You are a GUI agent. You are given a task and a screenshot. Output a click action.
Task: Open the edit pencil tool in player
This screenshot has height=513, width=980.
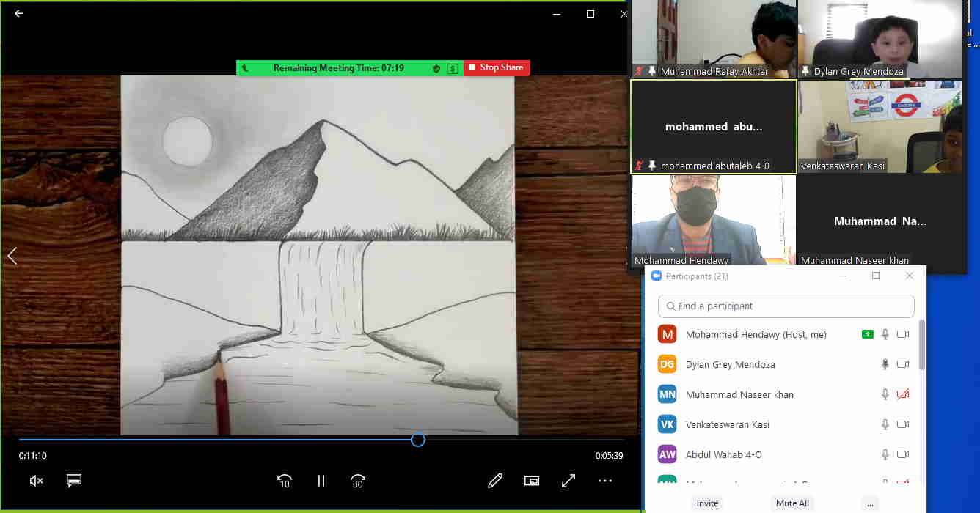(495, 481)
